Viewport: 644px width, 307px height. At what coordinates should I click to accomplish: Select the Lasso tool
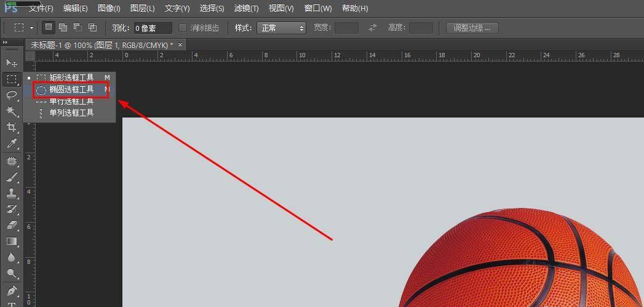(12, 95)
